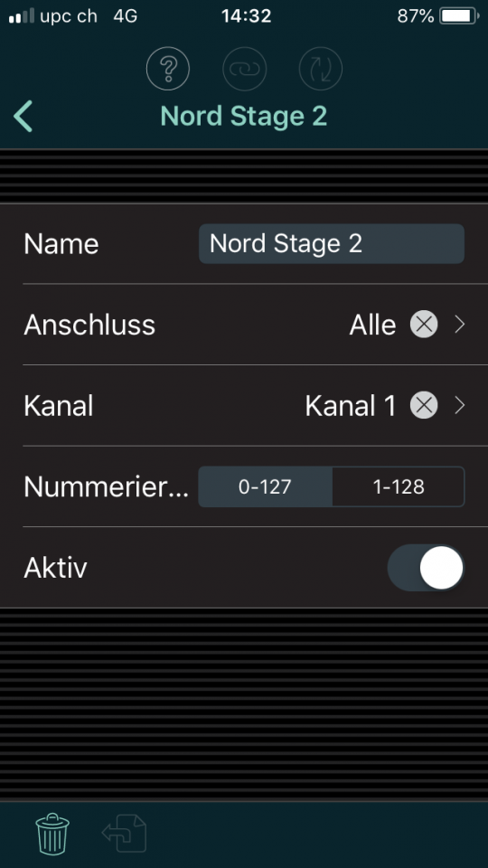The height and width of the screenshot is (868, 488).
Task: Expand the Kanal chevron arrow
Action: pyautogui.click(x=459, y=406)
